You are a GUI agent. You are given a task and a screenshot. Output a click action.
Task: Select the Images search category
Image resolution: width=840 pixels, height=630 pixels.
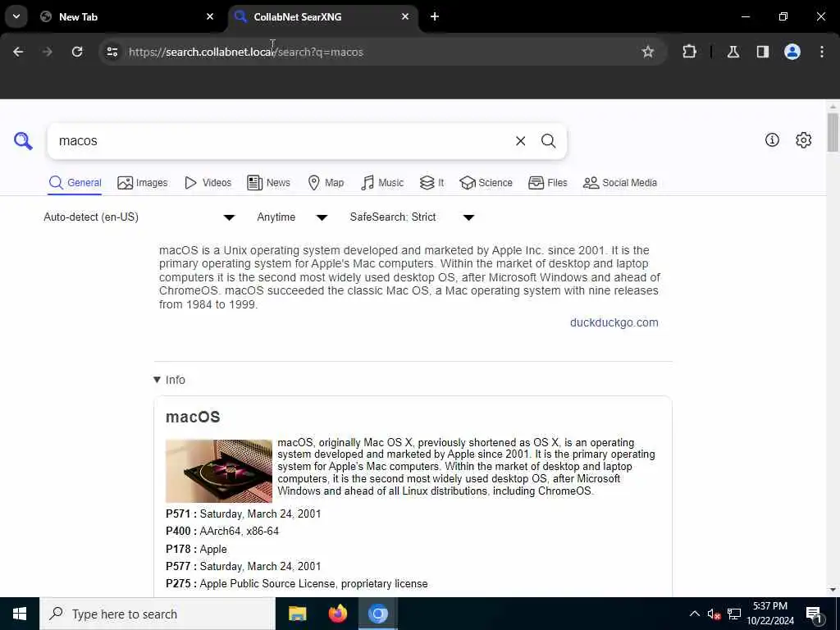[x=143, y=183]
